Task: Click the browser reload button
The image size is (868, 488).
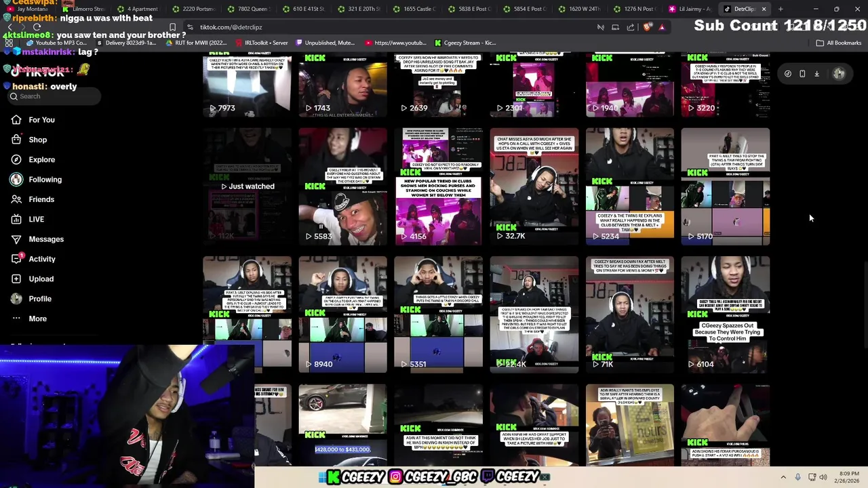Action: click(x=38, y=27)
